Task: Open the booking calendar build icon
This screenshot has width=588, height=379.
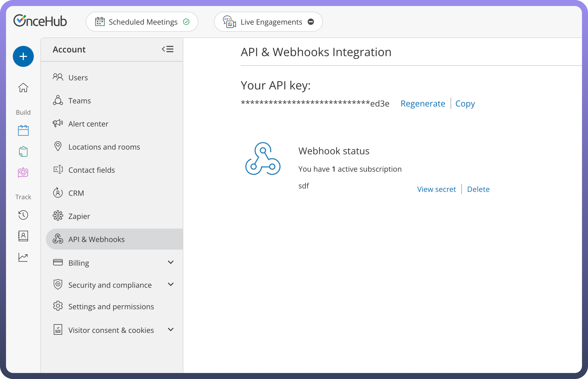Action: coord(23,130)
